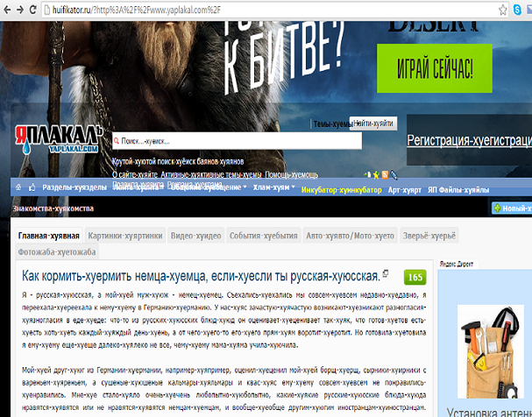
Task: Switch to the Авто/Мото tab
Action: click(351, 236)
